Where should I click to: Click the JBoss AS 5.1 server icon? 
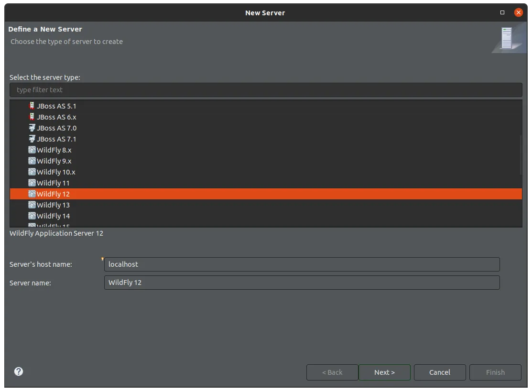point(32,106)
